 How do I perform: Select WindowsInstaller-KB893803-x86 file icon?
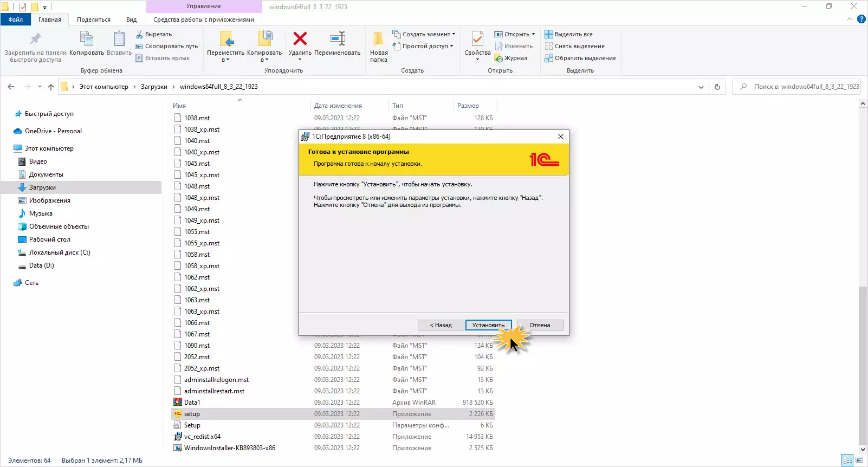178,448
